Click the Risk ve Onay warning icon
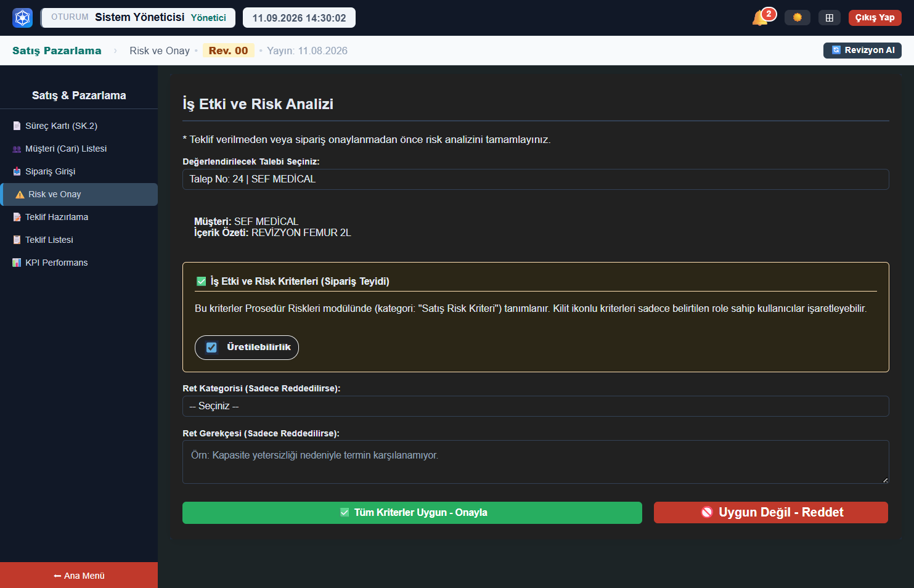This screenshot has height=588, width=914. pos(20,194)
